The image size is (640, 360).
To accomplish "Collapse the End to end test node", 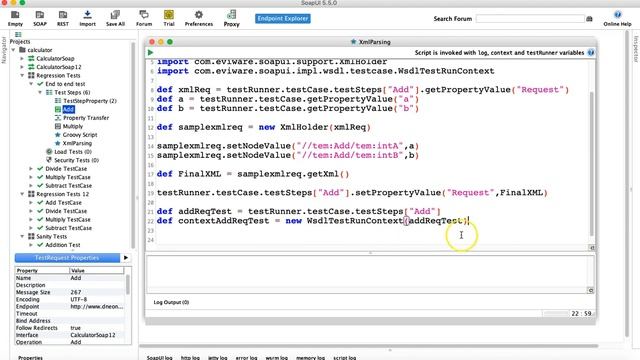I will tap(31, 84).
